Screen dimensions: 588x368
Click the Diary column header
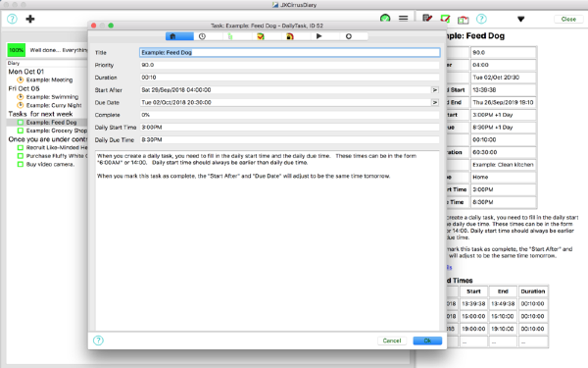click(14, 63)
